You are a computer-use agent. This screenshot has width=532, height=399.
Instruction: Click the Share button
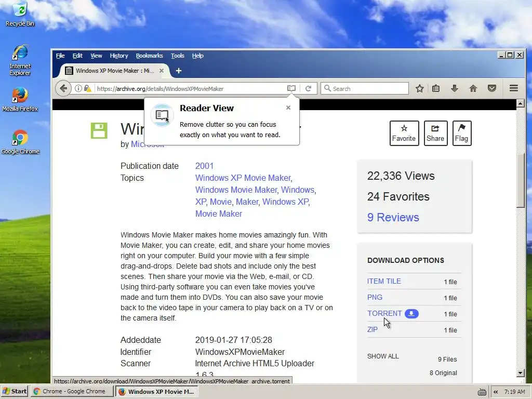[436, 133]
